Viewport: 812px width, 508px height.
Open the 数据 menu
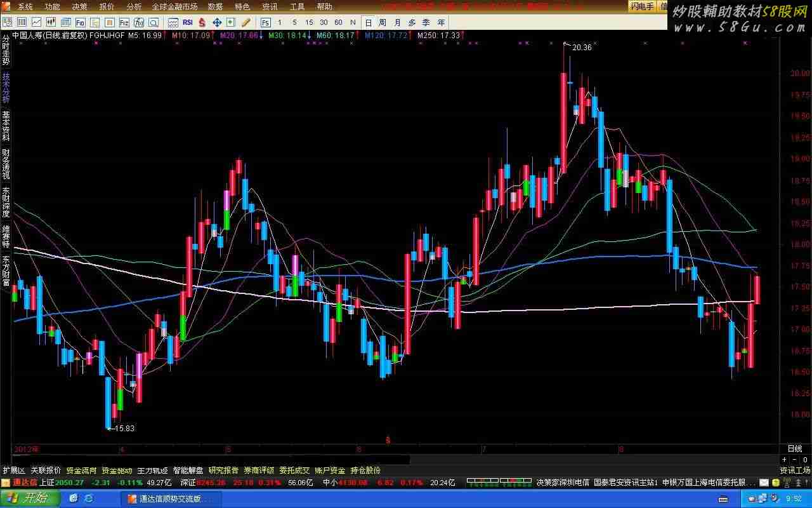215,6
